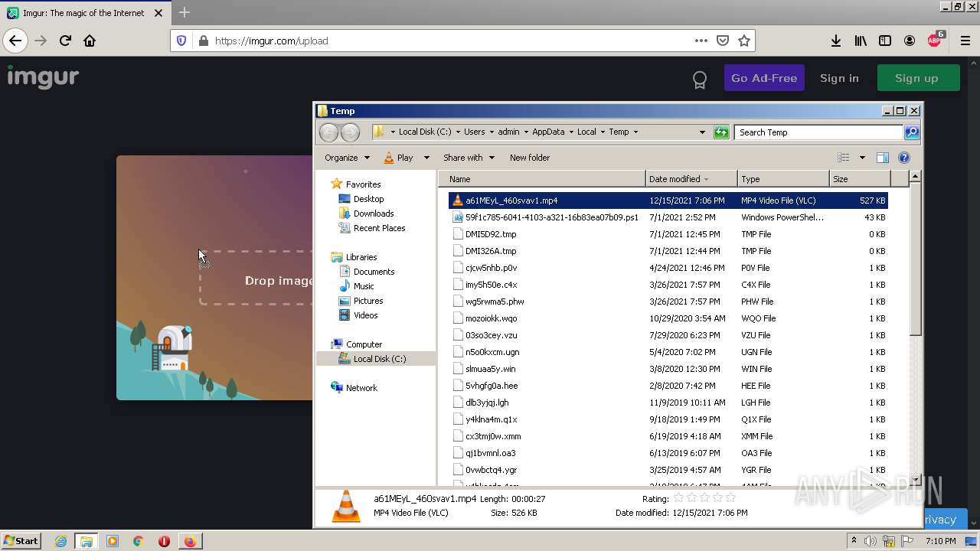
Task: Save page to Pocket
Action: [x=722, y=41]
